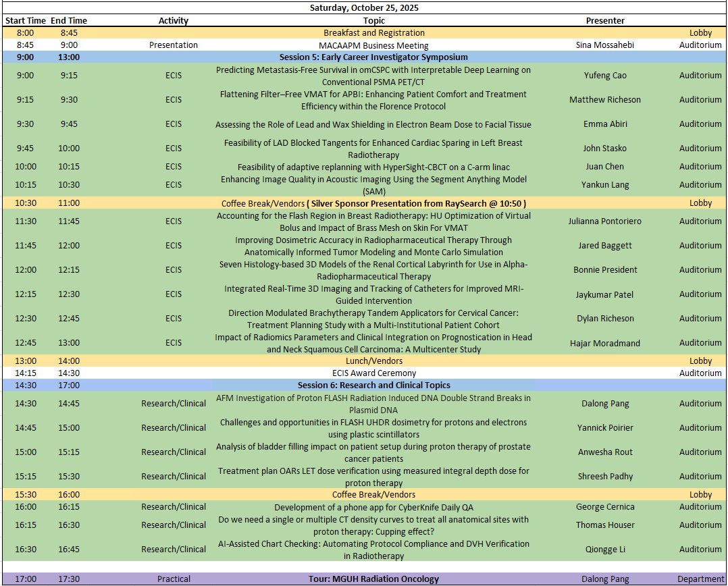Screen dimensions: 728x586
Task: Select the HyperSight-CBCT adaptive replanning topic
Action: click(373, 167)
